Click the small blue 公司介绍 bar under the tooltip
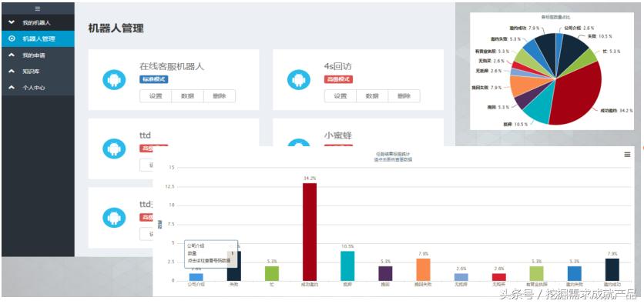 pos(196,277)
